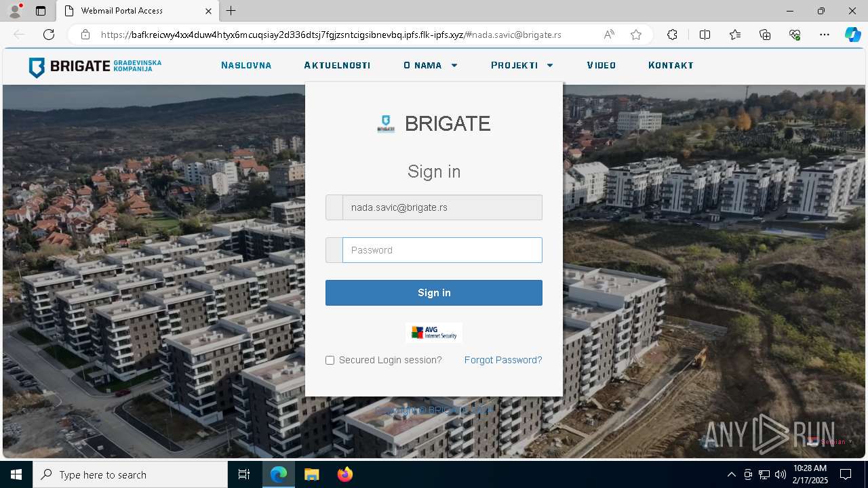Launch Firefox from taskbar
The height and width of the screenshot is (488, 868).
coord(344,474)
